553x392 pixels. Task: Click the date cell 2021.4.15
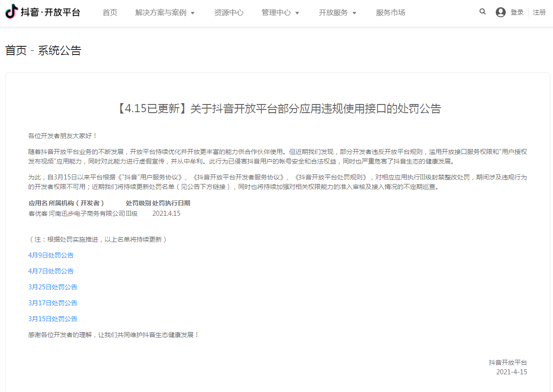coord(166,213)
